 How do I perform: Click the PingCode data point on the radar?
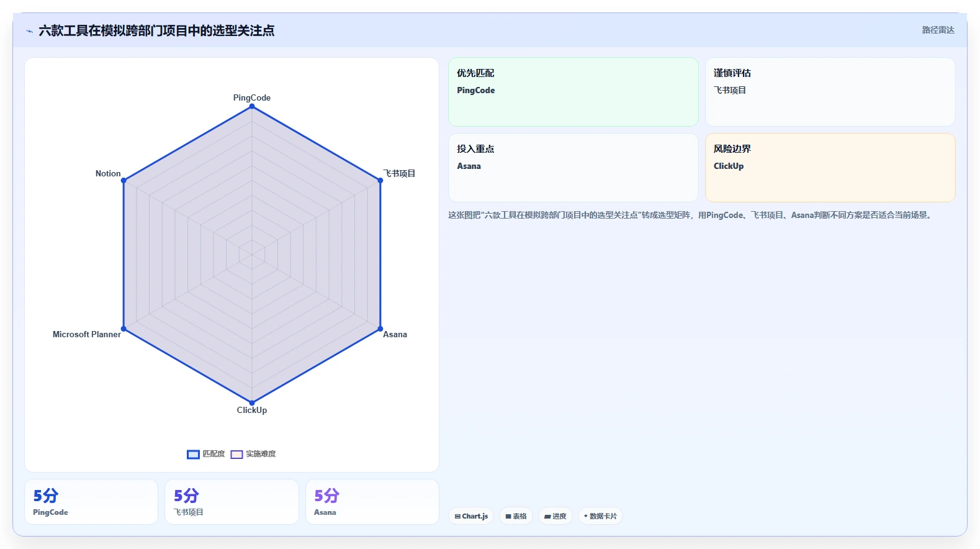(252, 106)
